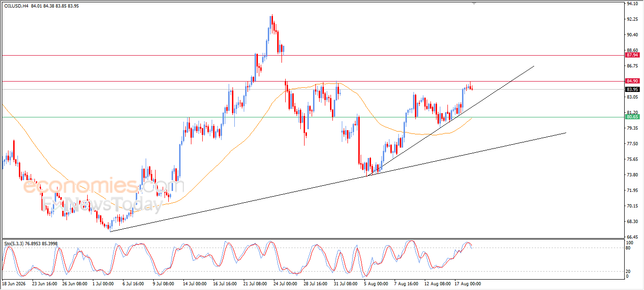Click the 83.05 price scale label
The image size is (644, 290).
click(x=632, y=97)
